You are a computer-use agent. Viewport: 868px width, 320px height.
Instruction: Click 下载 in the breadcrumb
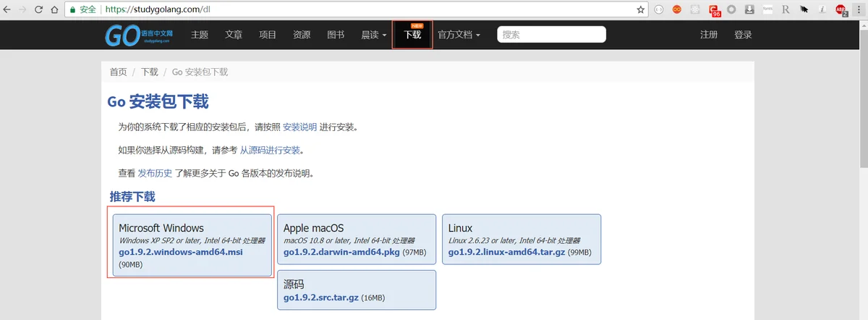tap(150, 72)
